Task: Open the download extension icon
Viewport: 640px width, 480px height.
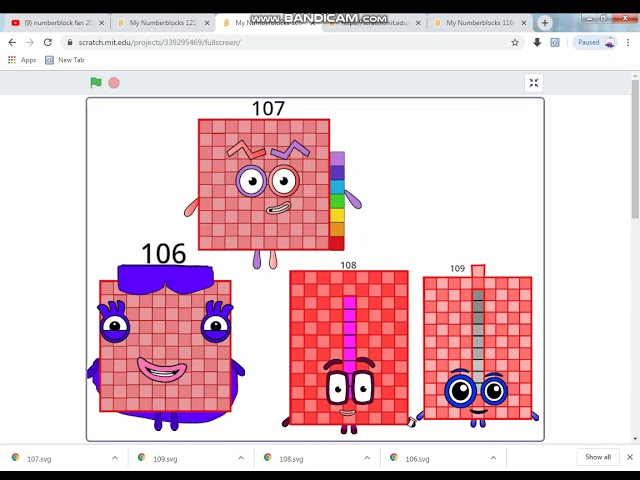Action: (x=537, y=42)
